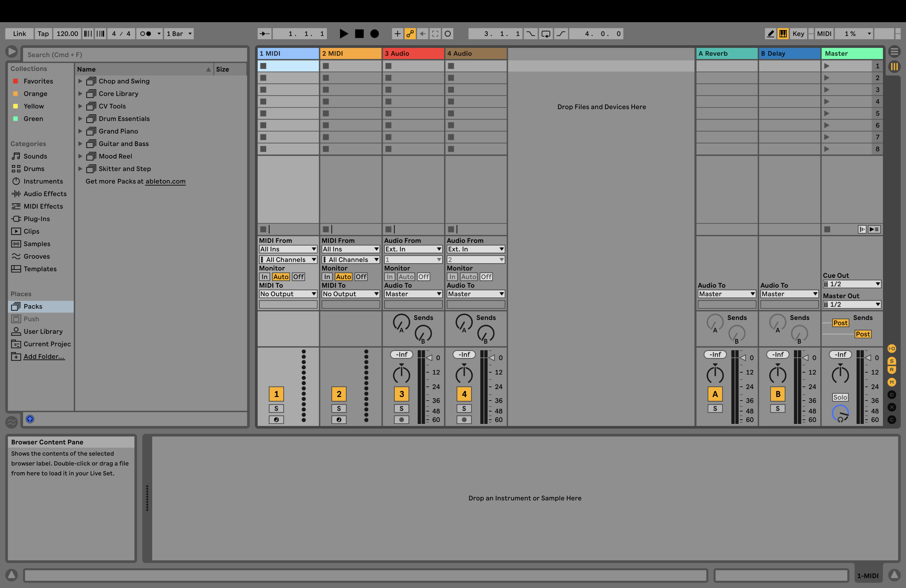Viewport: 906px width, 588px height.
Task: Solo track 3 Audio
Action: click(401, 408)
